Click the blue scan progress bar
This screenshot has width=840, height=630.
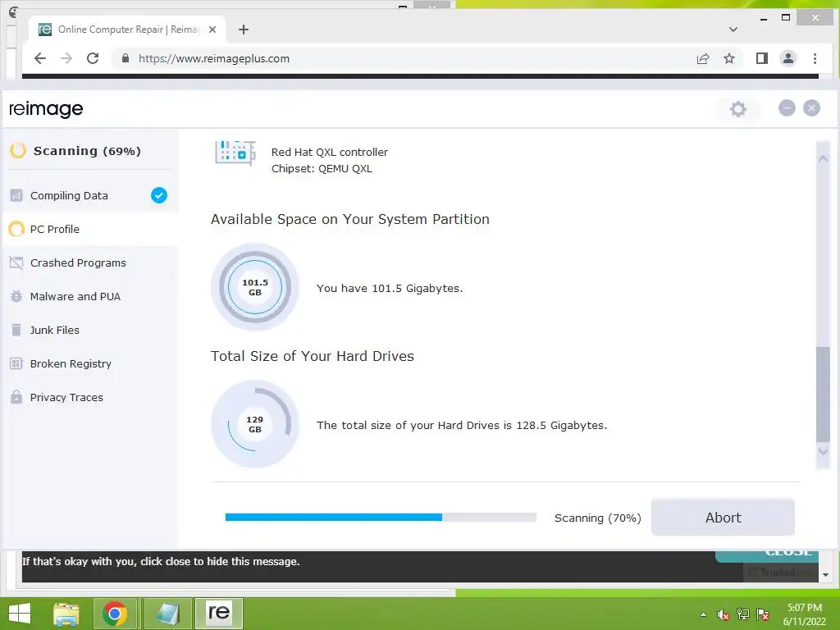tap(381, 517)
